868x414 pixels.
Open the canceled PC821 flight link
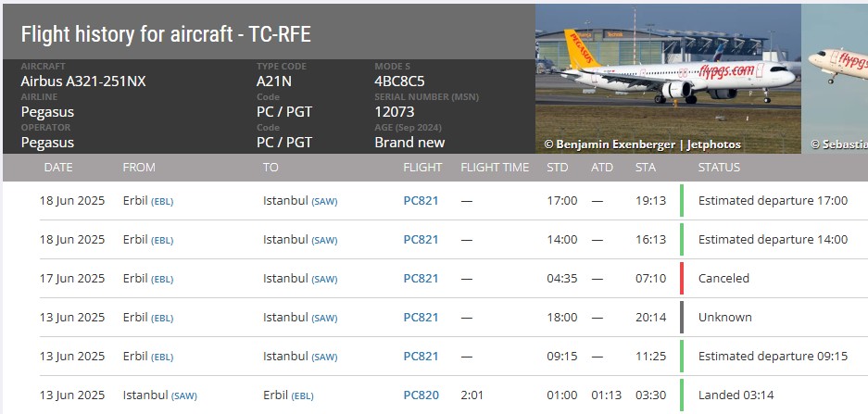[x=421, y=279]
